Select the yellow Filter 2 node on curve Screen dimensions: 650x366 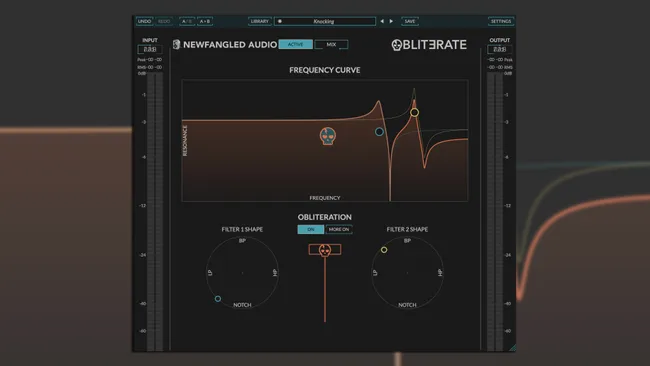click(414, 112)
